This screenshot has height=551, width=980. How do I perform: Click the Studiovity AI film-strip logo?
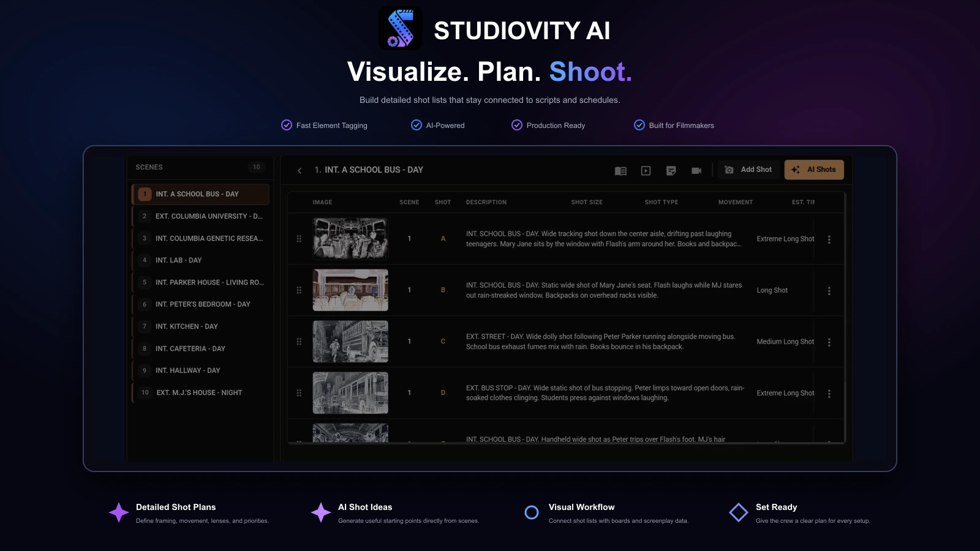click(x=401, y=28)
